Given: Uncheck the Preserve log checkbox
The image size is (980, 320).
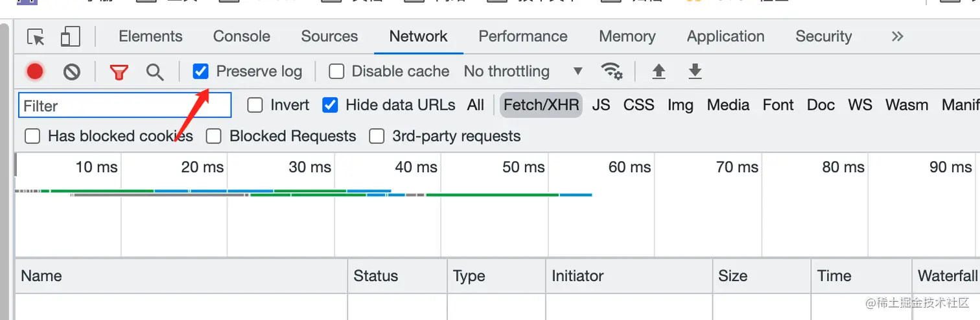Looking at the screenshot, I should [x=201, y=71].
